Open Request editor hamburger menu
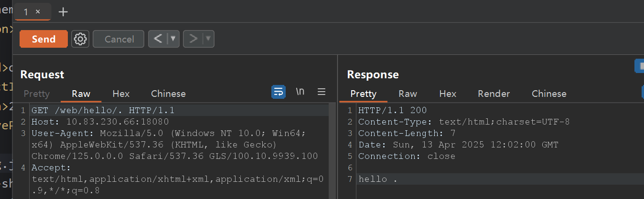The width and height of the screenshot is (644, 199). (322, 92)
